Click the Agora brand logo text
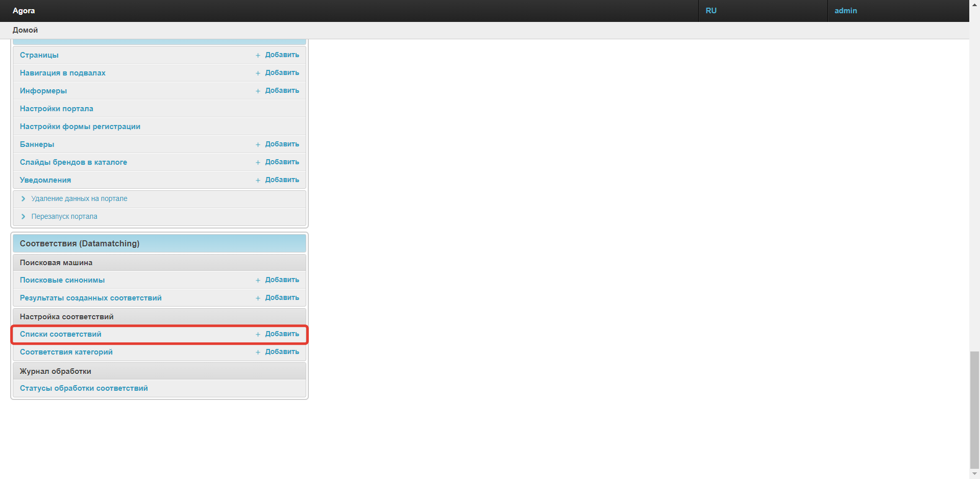This screenshot has height=479, width=980. tap(23, 11)
